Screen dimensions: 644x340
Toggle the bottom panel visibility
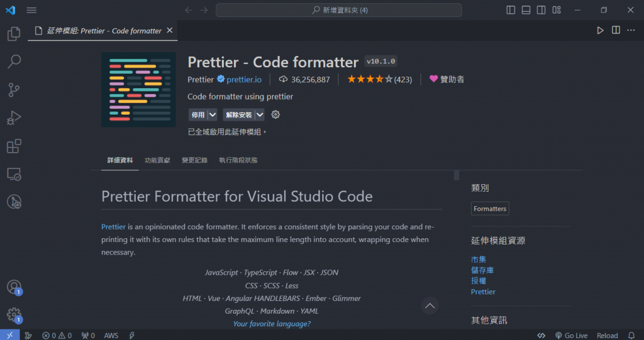click(525, 10)
